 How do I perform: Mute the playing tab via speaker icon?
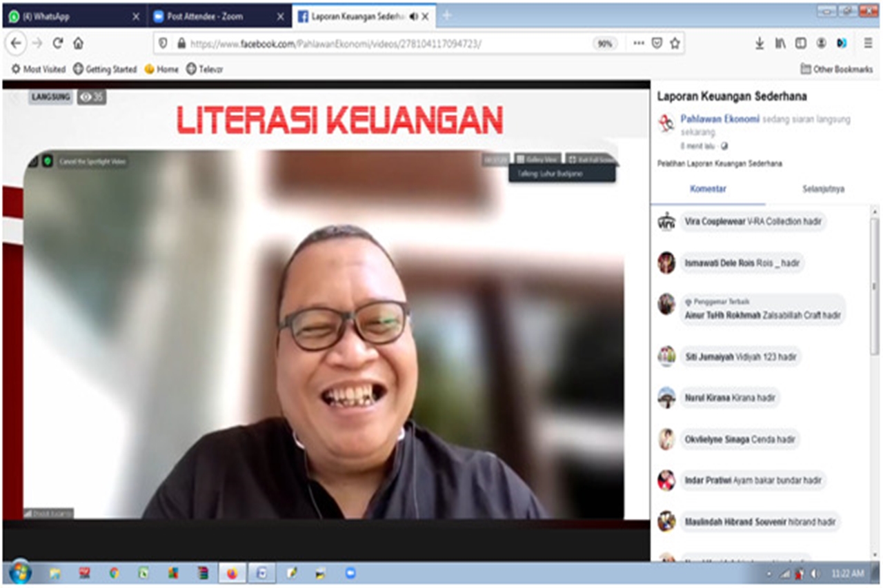click(413, 16)
